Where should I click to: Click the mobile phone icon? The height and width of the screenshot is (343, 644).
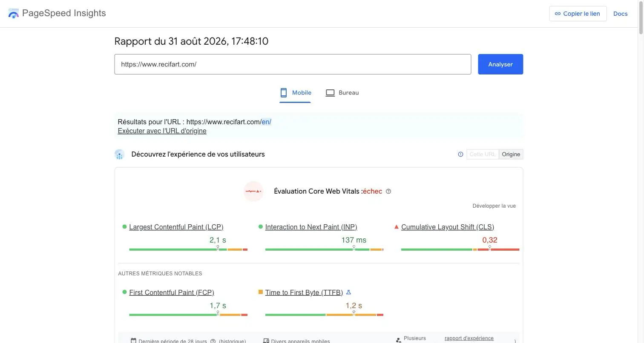[x=284, y=93]
